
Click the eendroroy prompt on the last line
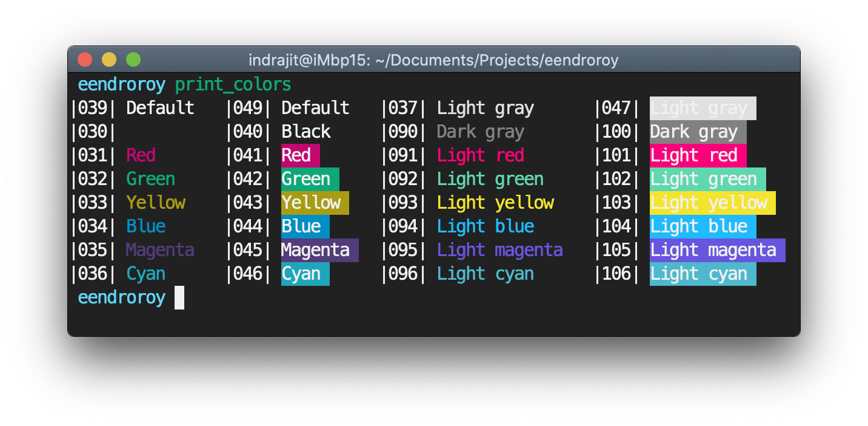[122, 297]
